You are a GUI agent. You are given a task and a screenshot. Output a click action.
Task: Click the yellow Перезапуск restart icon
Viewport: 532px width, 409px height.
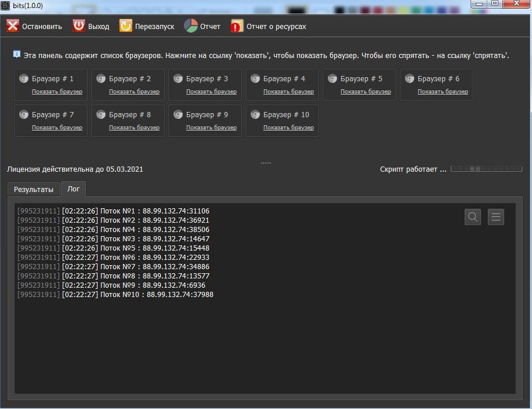[x=125, y=26]
